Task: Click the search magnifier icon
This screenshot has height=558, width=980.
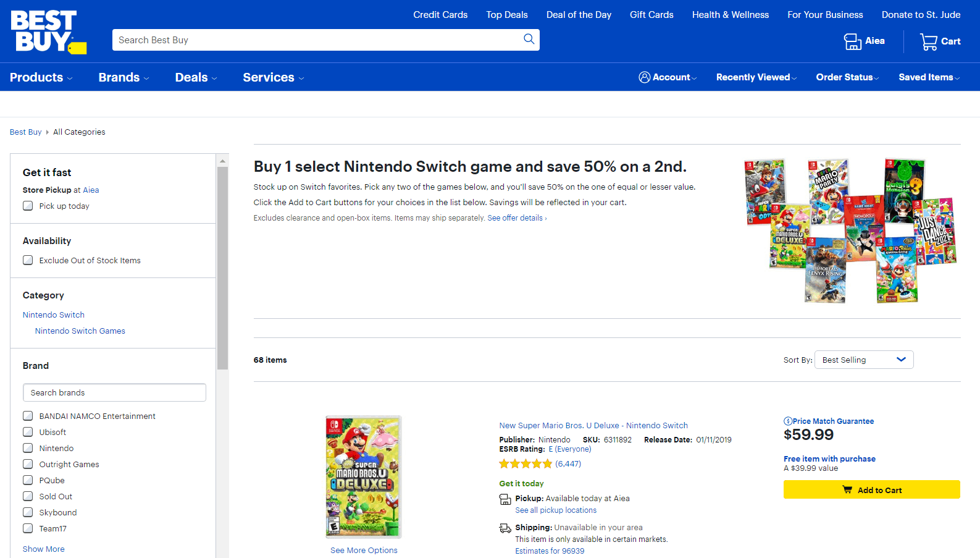Action: point(529,40)
